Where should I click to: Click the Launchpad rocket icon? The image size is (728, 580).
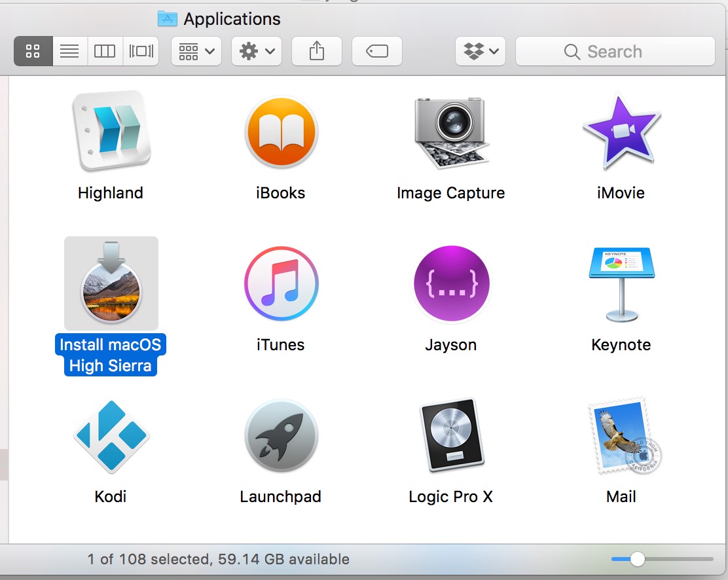(x=281, y=436)
